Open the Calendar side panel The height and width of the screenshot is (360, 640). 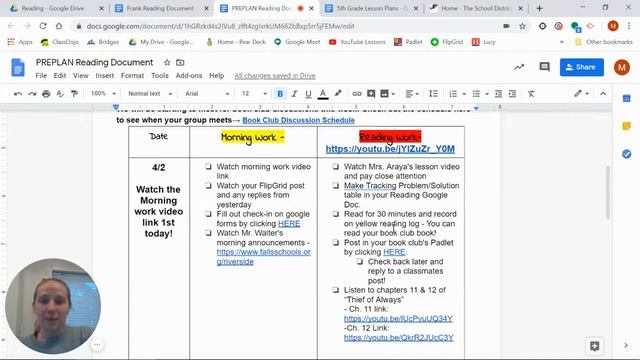tap(627, 98)
